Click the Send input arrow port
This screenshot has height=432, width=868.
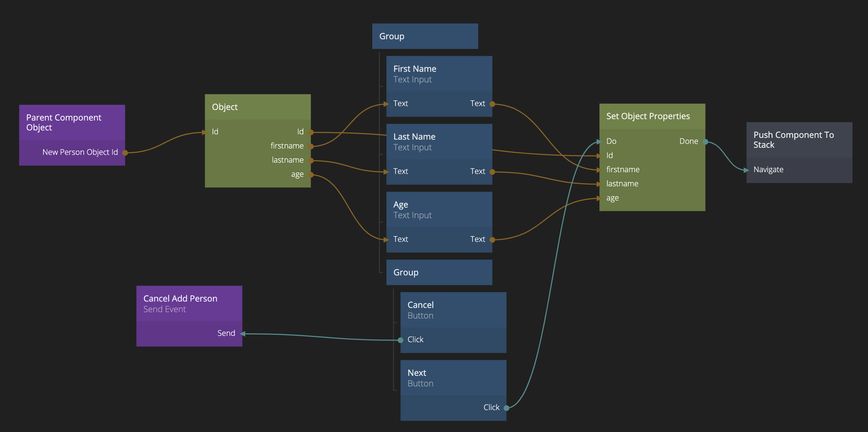243,334
